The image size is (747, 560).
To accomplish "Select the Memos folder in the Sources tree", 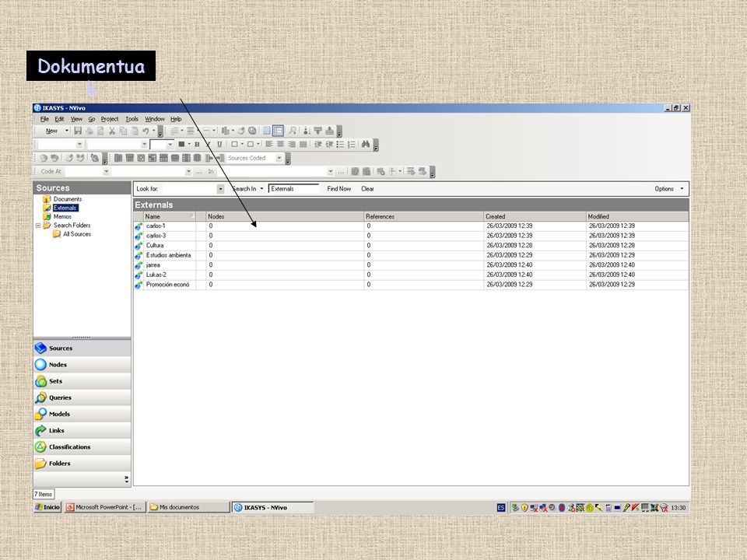I will pos(62,217).
